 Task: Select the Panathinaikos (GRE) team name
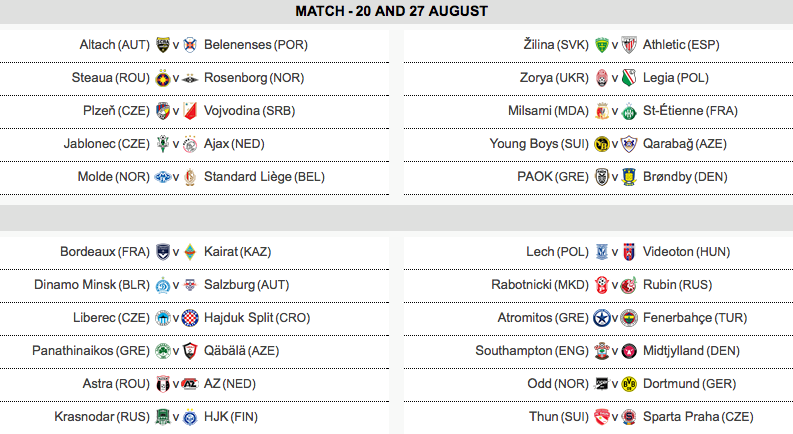[91, 351]
